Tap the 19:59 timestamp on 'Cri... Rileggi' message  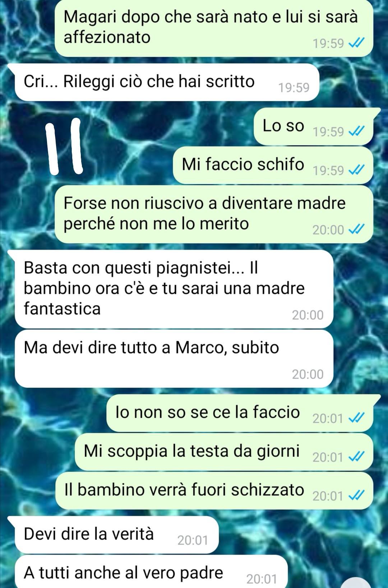(294, 88)
